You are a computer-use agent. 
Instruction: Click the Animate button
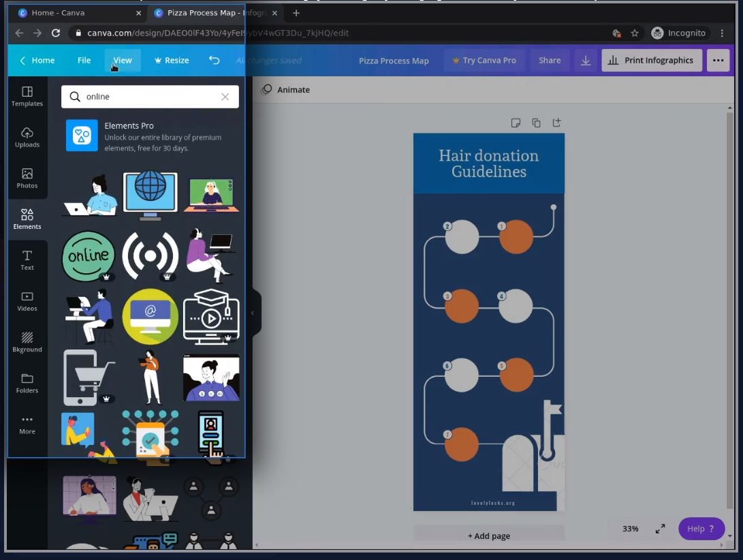click(x=286, y=90)
